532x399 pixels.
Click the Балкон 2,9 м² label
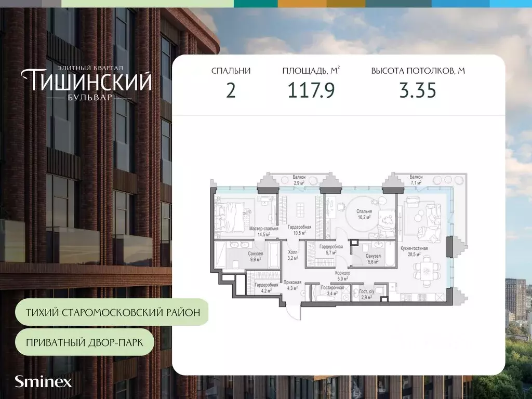299,180
